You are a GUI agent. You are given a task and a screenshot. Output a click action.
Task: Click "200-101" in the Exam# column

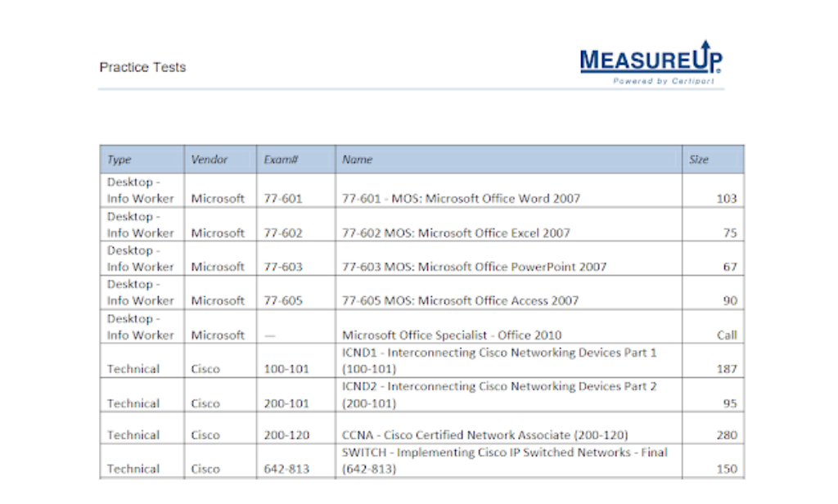point(286,403)
